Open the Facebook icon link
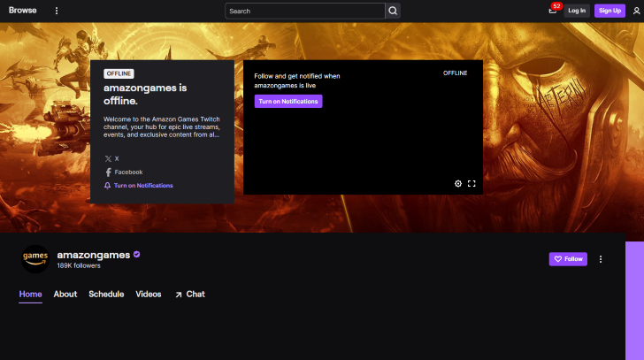 click(x=124, y=172)
